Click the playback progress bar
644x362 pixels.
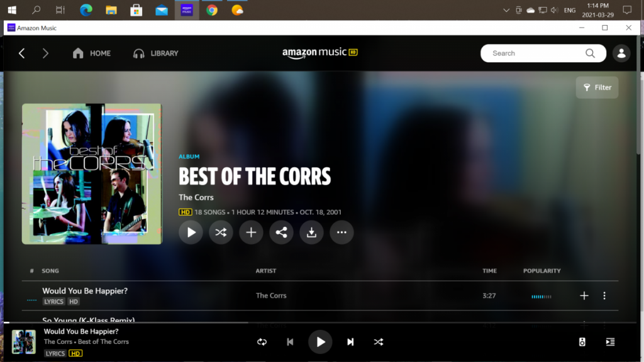(320, 322)
